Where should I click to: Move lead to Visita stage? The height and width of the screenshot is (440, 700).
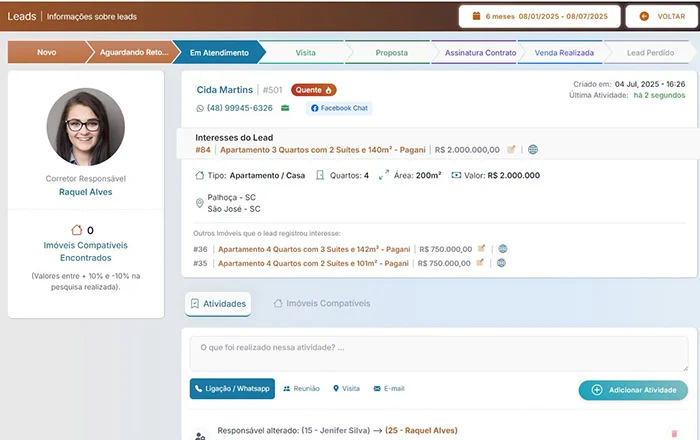tap(305, 53)
